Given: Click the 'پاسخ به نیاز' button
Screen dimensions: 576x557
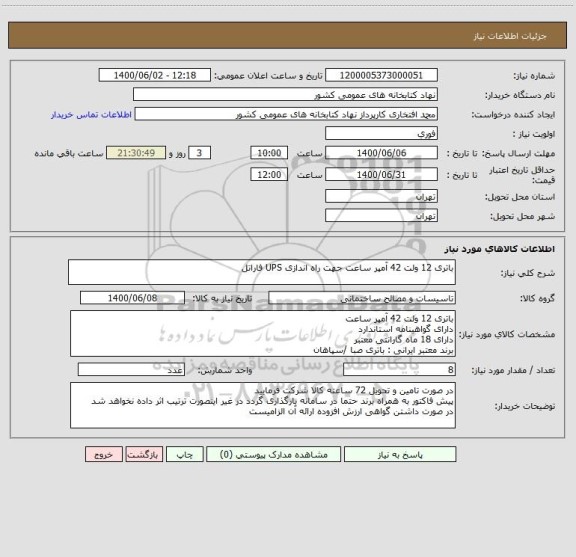Looking at the screenshot, I should (400, 454).
